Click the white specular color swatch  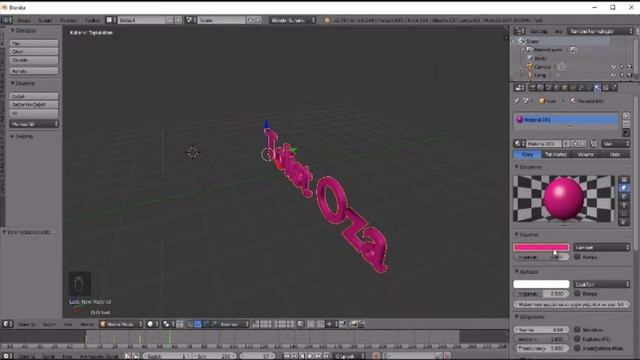click(541, 284)
